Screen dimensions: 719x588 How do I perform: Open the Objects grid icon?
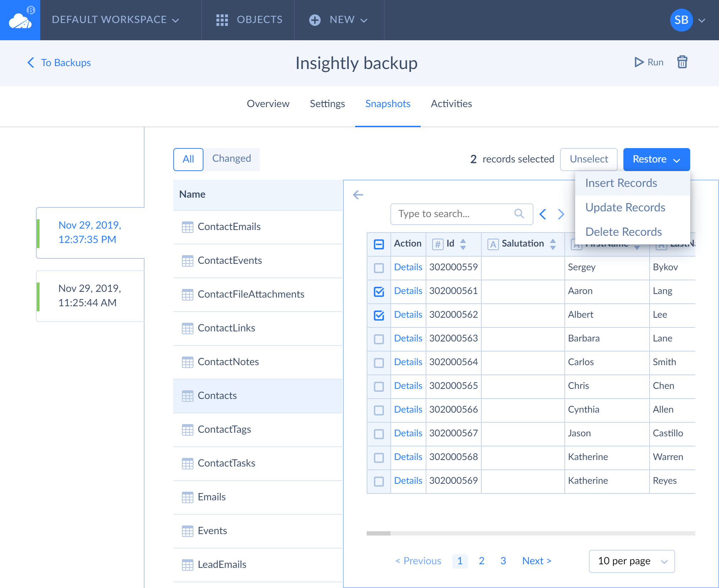click(222, 20)
